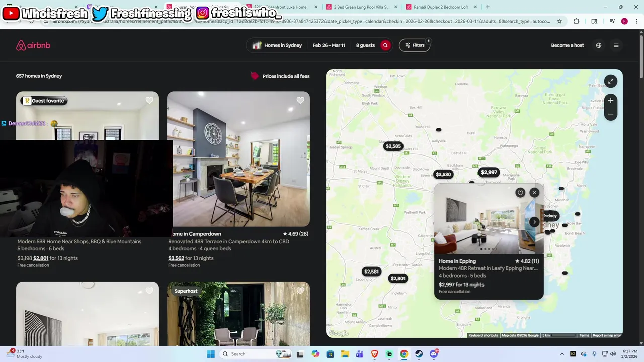Open the globe language selector
This screenshot has height=362, width=644.
click(599, 45)
